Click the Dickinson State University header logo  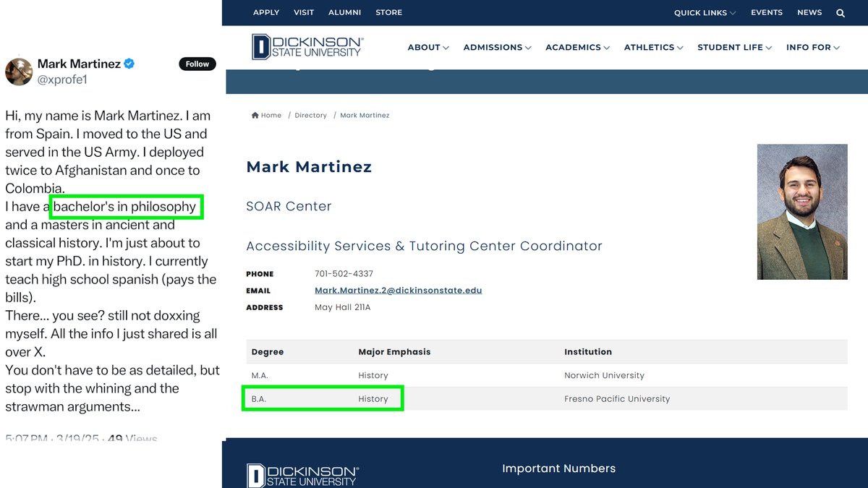point(307,47)
